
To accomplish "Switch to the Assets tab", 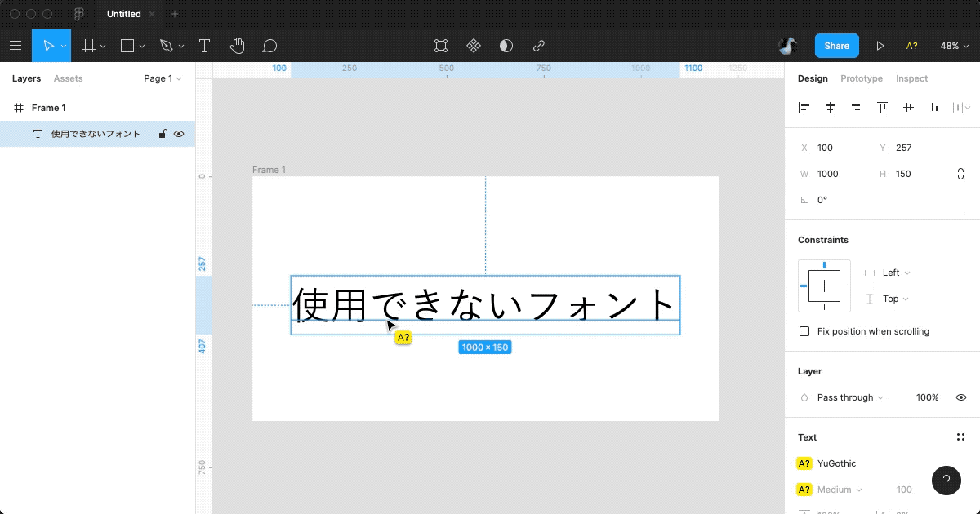I will click(68, 78).
